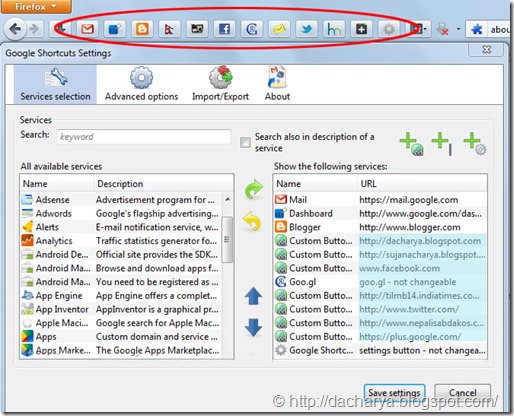Focus the Search keyword field
514x416 pixels.
coord(144,137)
